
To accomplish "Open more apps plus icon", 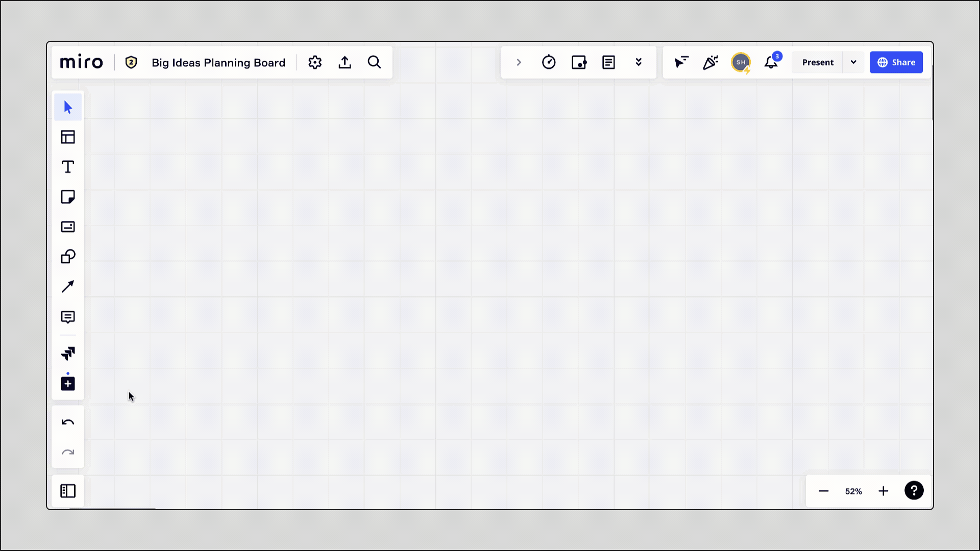I will click(x=68, y=384).
